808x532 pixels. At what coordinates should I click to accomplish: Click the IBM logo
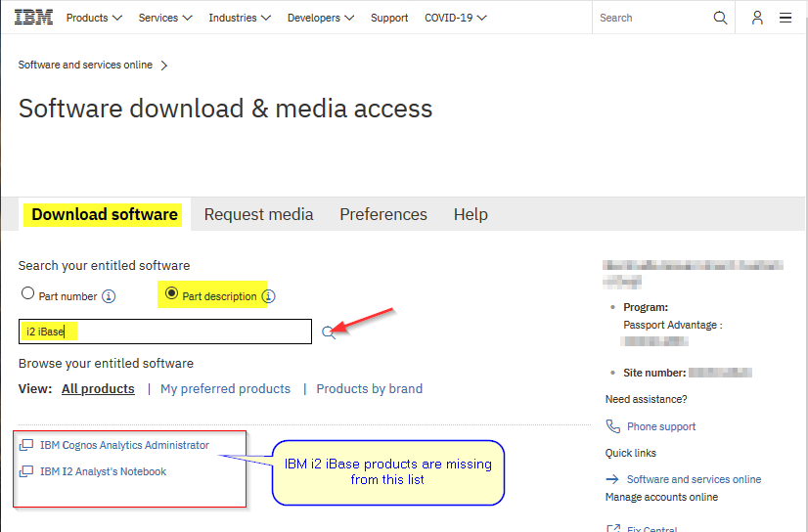click(x=33, y=18)
